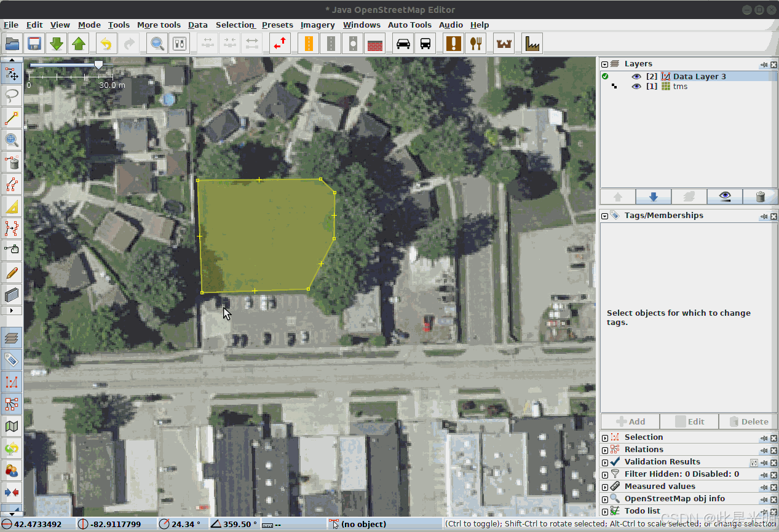Image resolution: width=779 pixels, height=532 pixels.
Task: Hide the tms layer
Action: pos(636,86)
